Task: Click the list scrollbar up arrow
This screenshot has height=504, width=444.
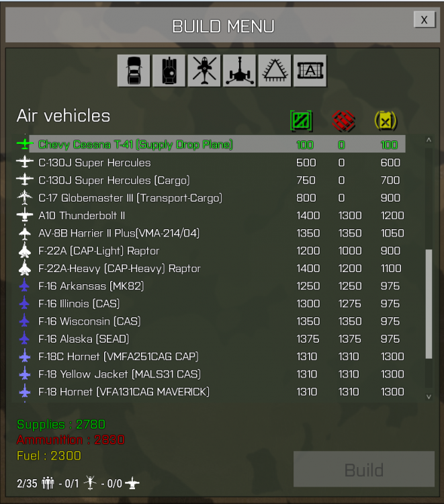Action: (429, 140)
